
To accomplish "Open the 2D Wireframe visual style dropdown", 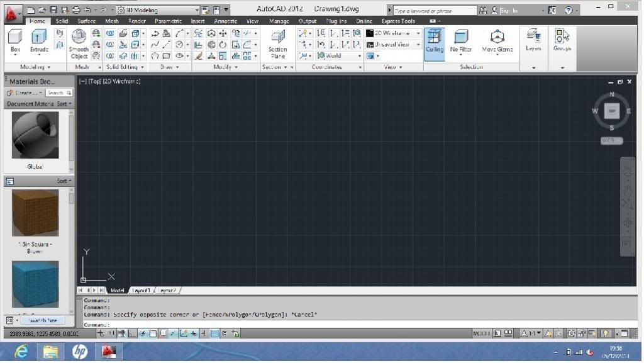I will [394, 33].
